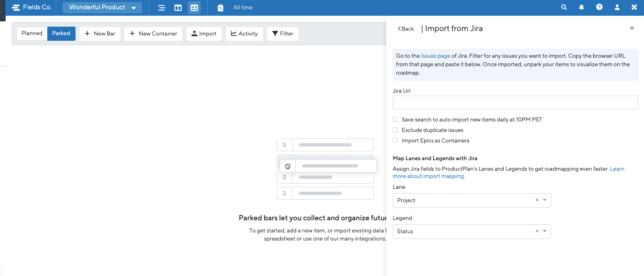
Task: Switch to list view icon
Action: [x=162, y=8]
